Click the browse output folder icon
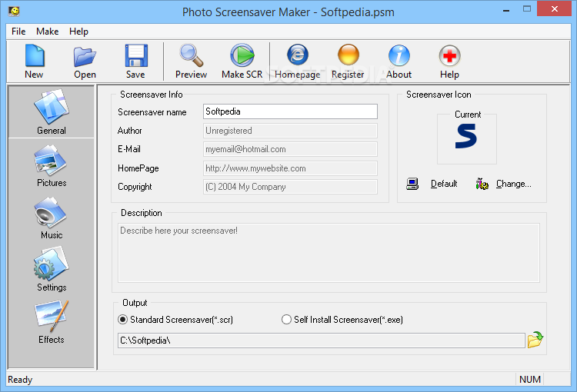 tap(535, 340)
